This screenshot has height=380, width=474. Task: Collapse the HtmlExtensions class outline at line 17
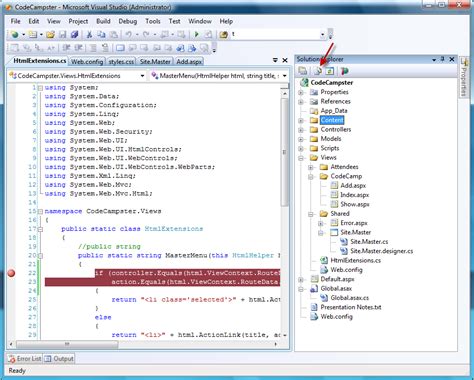[x=40, y=229]
